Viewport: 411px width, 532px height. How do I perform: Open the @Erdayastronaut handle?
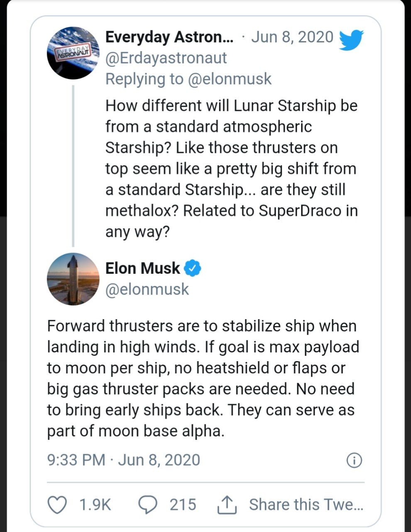point(166,58)
